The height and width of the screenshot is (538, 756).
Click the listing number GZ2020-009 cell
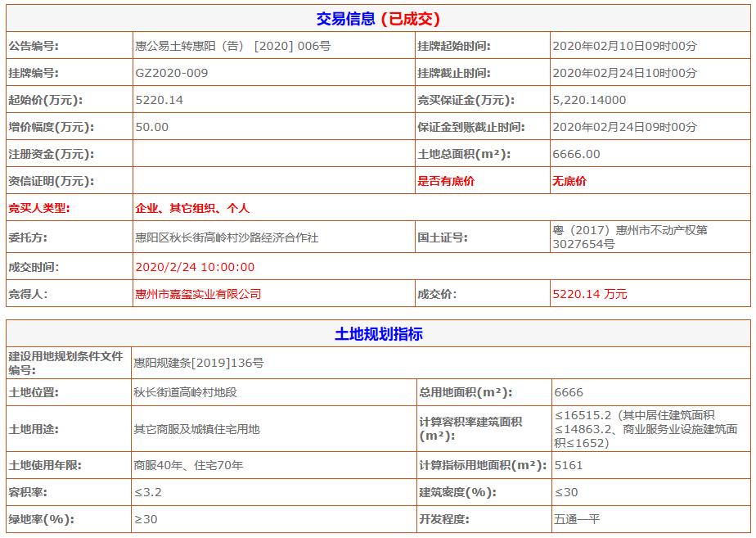coord(169,73)
